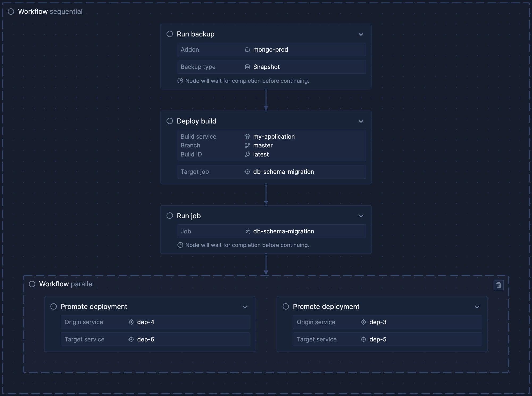
Task: Select the Run job node circle
Action: pos(170,216)
